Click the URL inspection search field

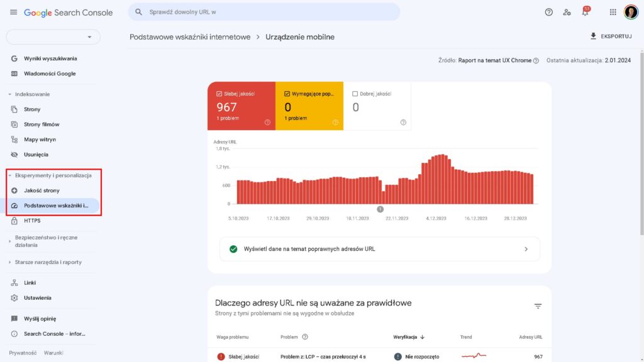(264, 12)
